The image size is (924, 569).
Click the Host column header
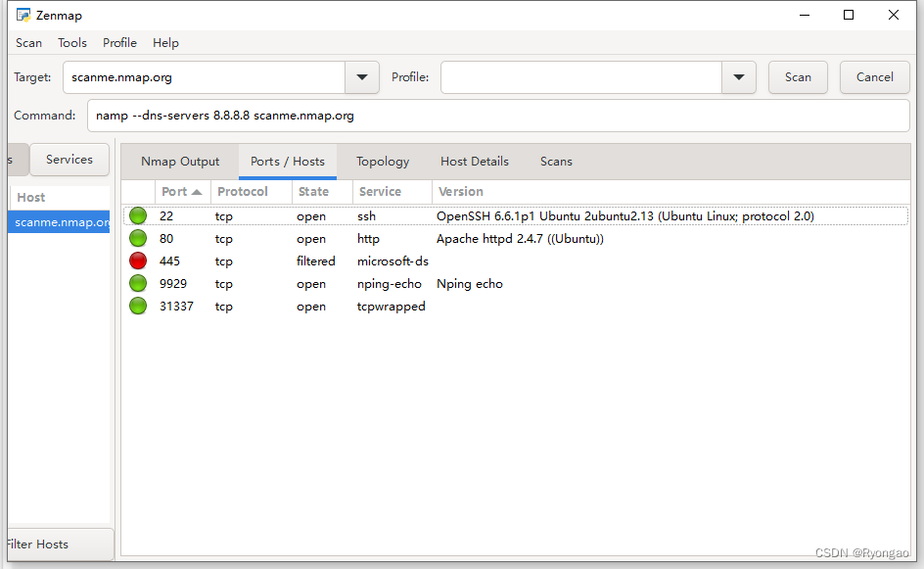click(60, 198)
